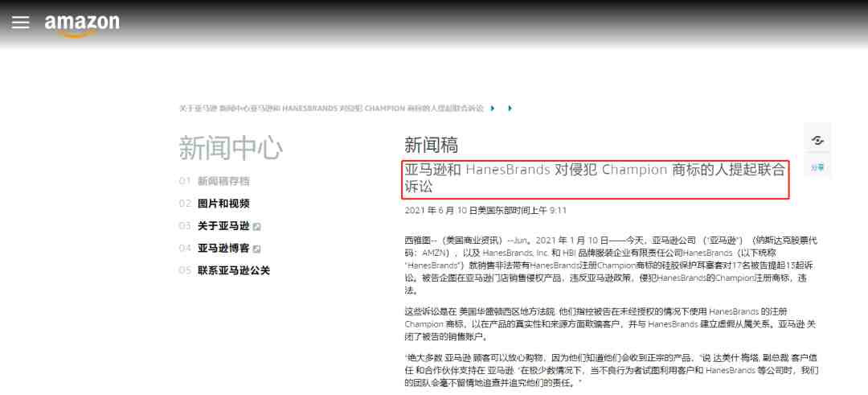Open 新闻稿存档 in the sidebar

(x=223, y=181)
